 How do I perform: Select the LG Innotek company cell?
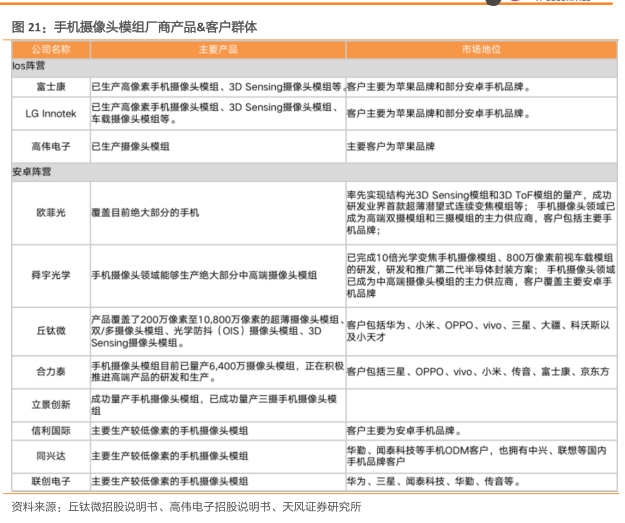pos(50,113)
